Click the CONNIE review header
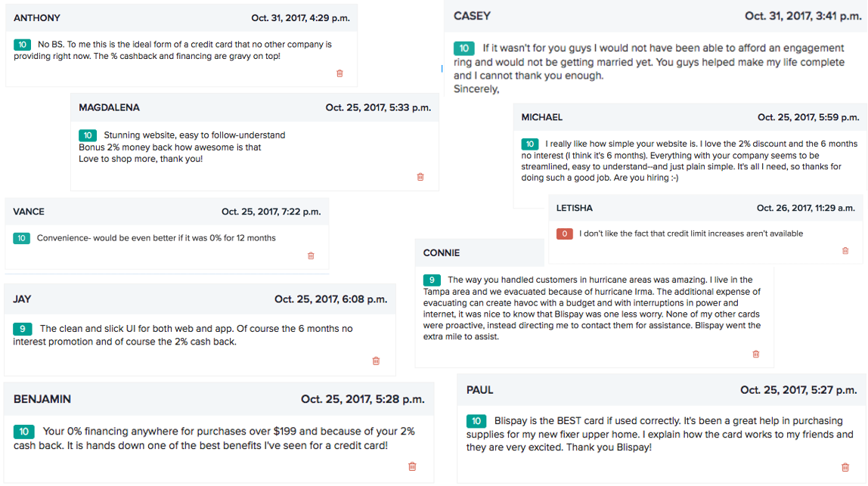 pyautogui.click(x=442, y=252)
